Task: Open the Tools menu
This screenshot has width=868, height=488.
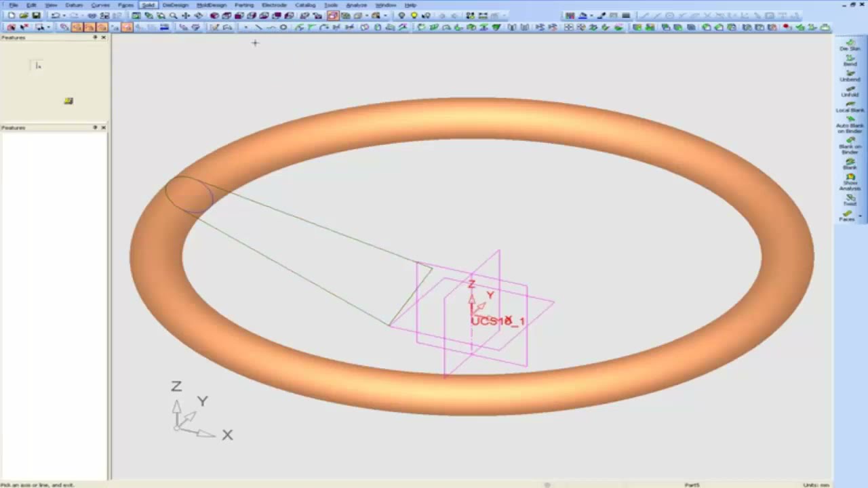Action: click(x=331, y=5)
